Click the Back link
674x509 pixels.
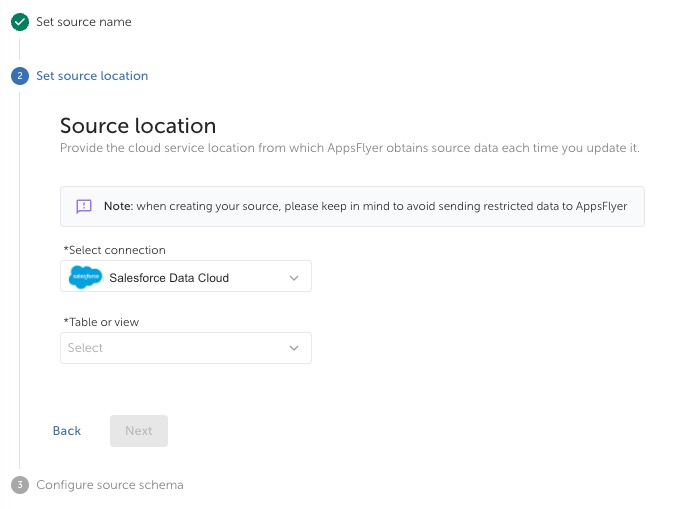[67, 431]
